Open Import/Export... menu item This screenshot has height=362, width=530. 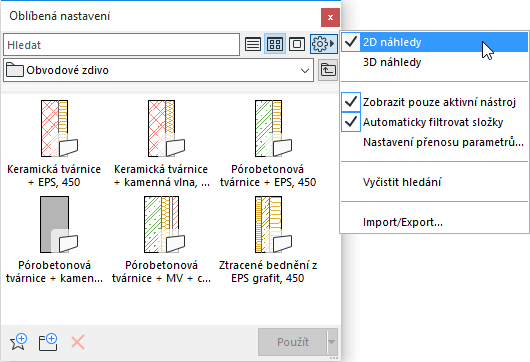(x=434, y=222)
